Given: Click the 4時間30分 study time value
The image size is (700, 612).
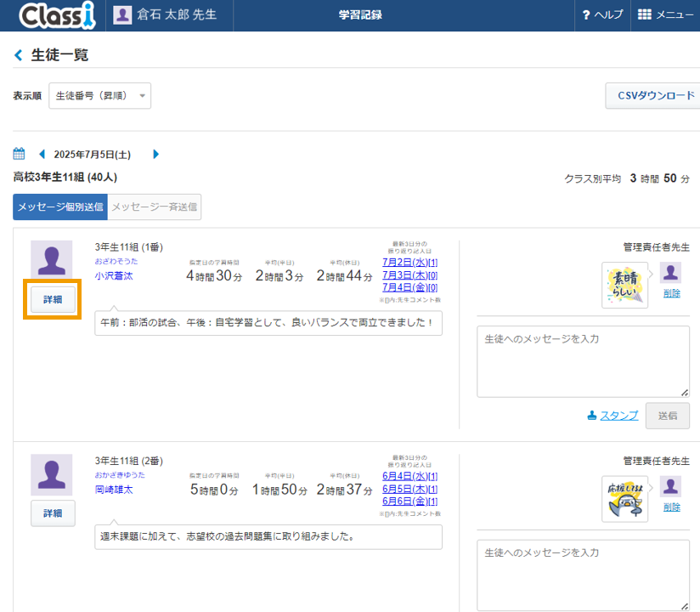Looking at the screenshot, I should point(214,275).
